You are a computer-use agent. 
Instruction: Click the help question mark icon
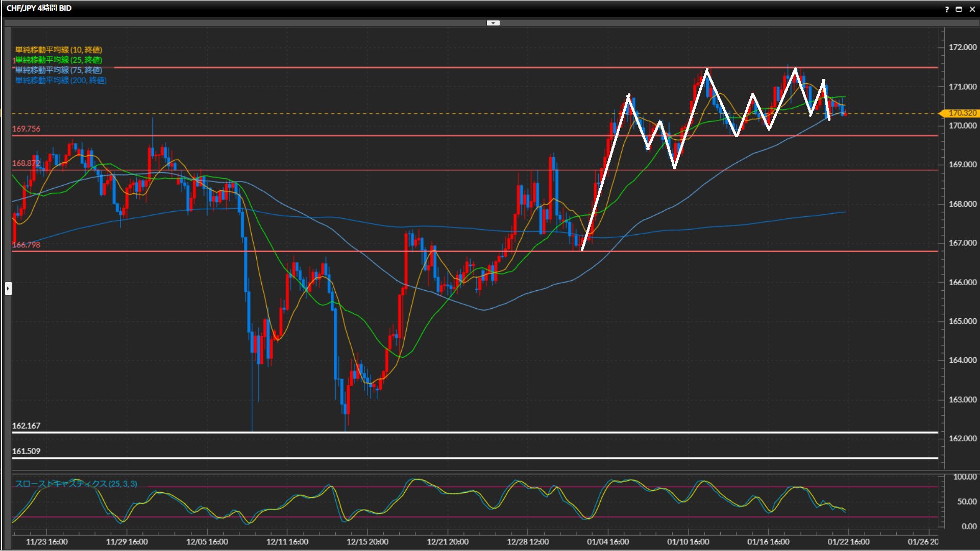click(947, 9)
